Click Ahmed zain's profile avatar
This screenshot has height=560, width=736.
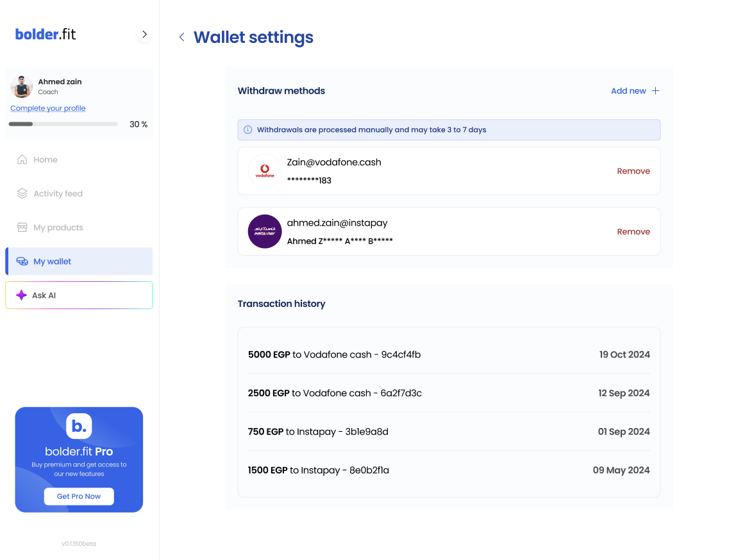pos(22,86)
